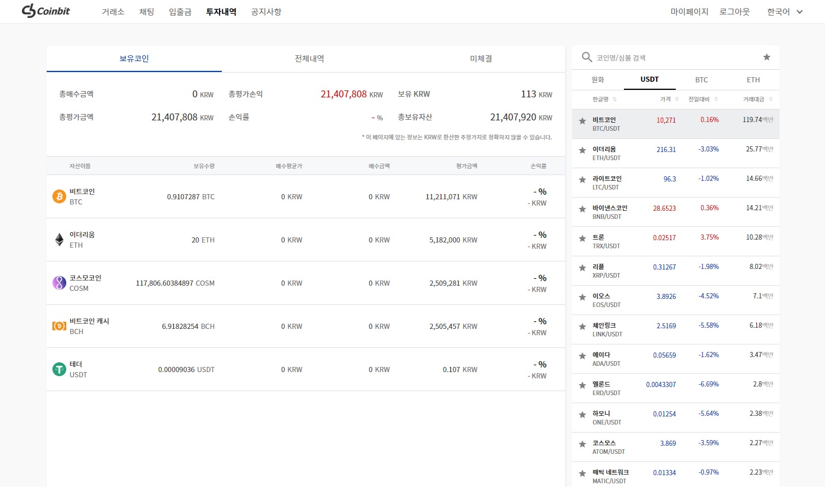Open the 입출금 menu
The width and height of the screenshot is (825, 504).
tap(180, 12)
